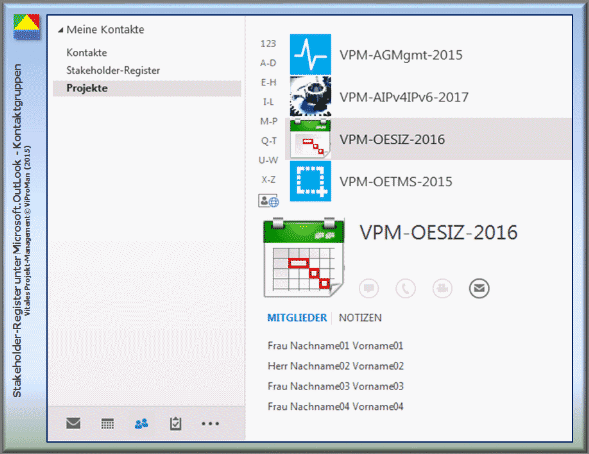Jump to the M-P index

pyautogui.click(x=269, y=121)
